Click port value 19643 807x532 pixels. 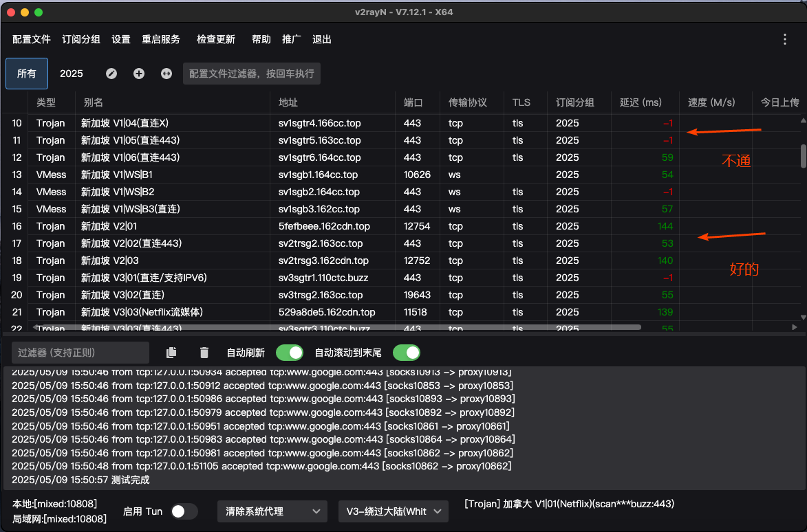coord(417,295)
